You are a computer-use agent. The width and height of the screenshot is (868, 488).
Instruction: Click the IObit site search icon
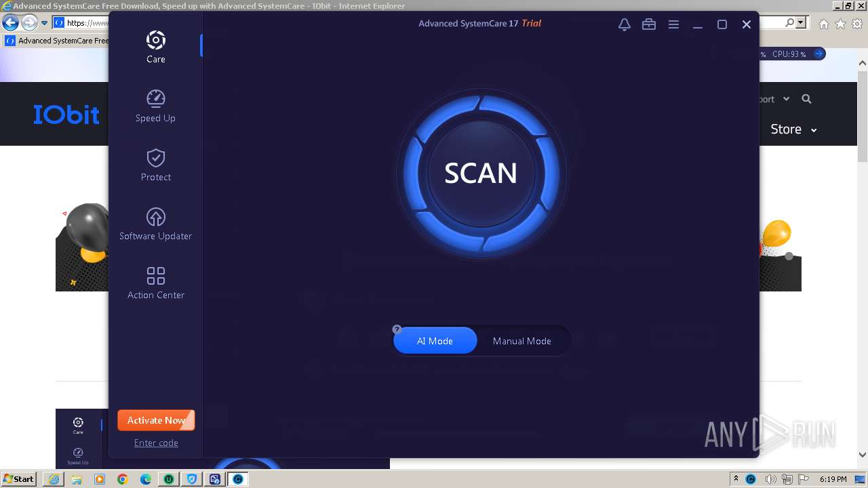coord(806,99)
